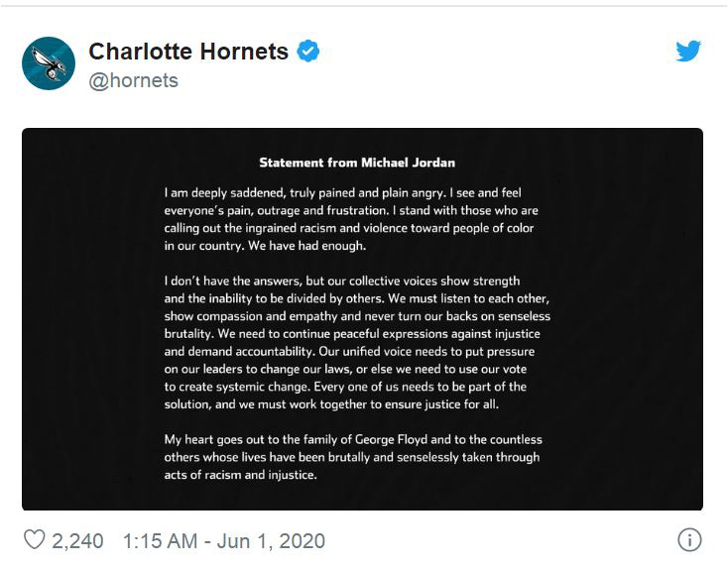Open the Charlotte Hornets display name link
The width and height of the screenshot is (728, 569).
[190, 52]
